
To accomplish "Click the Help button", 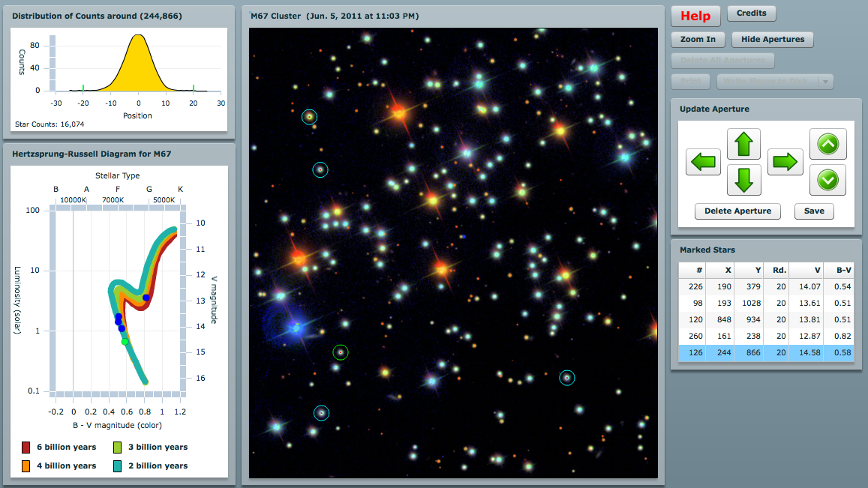I will [695, 16].
